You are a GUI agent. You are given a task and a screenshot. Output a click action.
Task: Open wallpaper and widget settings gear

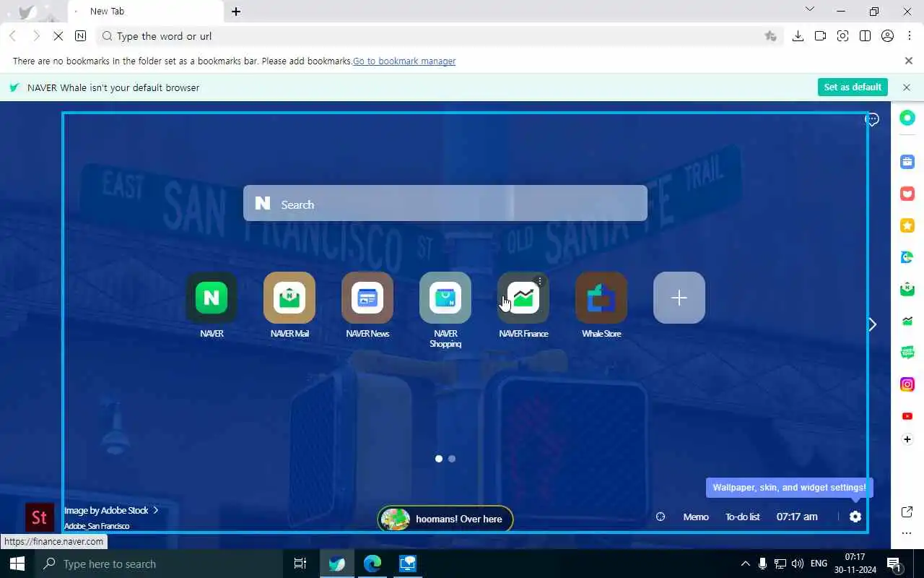855,517
